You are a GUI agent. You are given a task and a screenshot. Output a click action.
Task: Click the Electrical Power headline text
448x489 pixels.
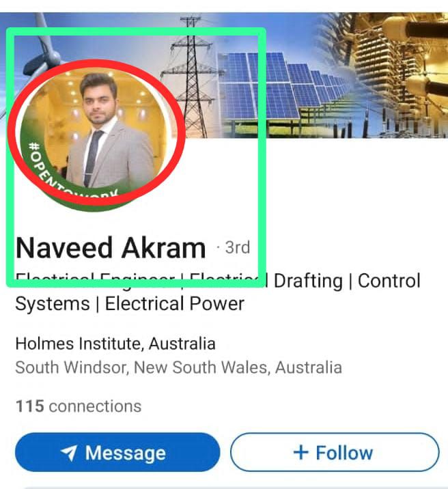175,304
